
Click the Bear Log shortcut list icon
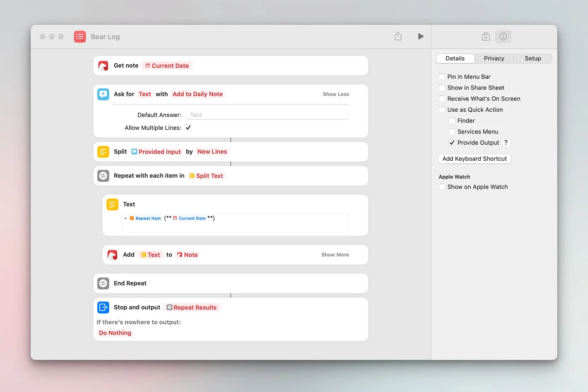click(80, 37)
